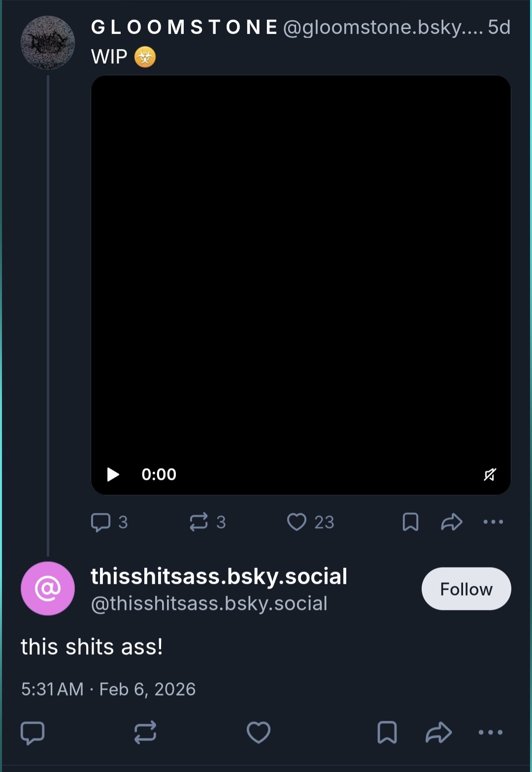Bookmark the thisshitsass reply post
The height and width of the screenshot is (772, 532).
click(x=387, y=733)
